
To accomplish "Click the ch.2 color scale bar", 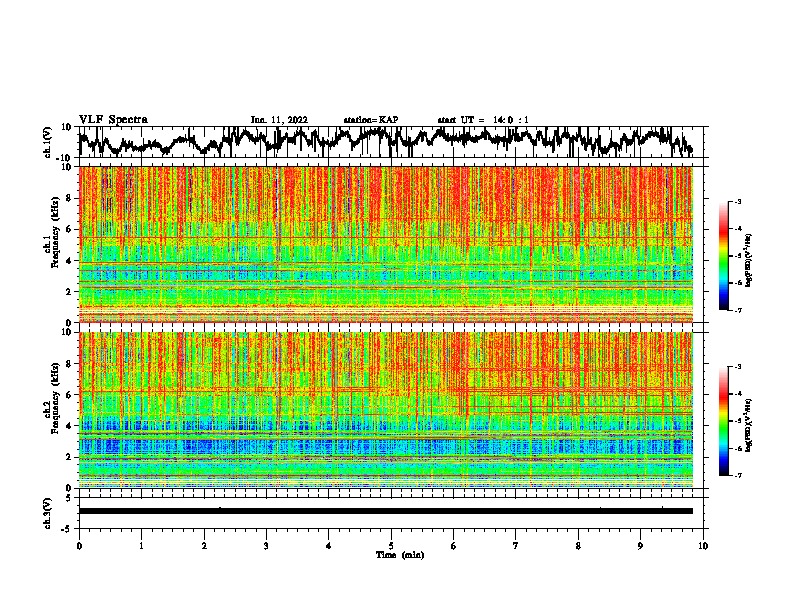I will (x=724, y=421).
